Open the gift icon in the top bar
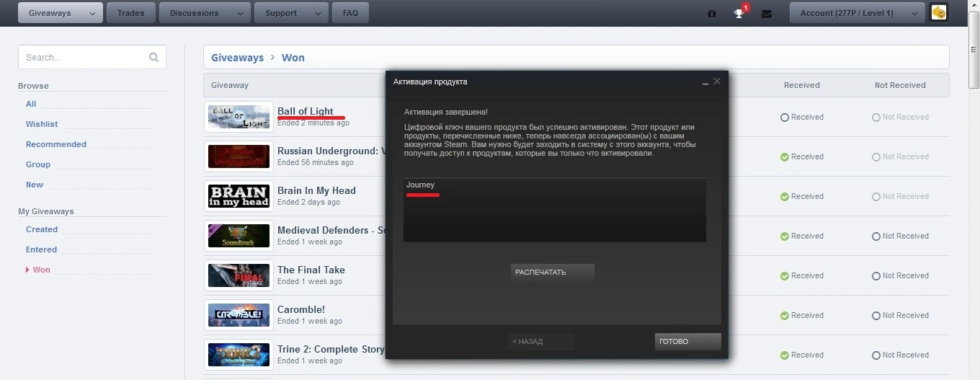This screenshot has width=980, height=380. point(712,14)
